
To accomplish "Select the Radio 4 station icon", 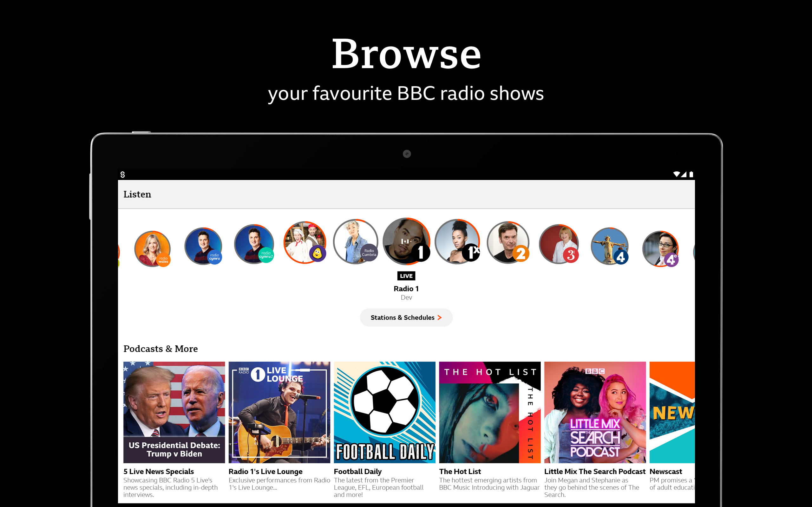I will coord(610,246).
